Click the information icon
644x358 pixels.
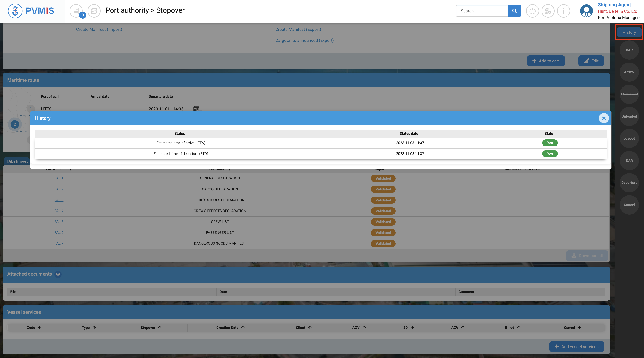tap(563, 11)
